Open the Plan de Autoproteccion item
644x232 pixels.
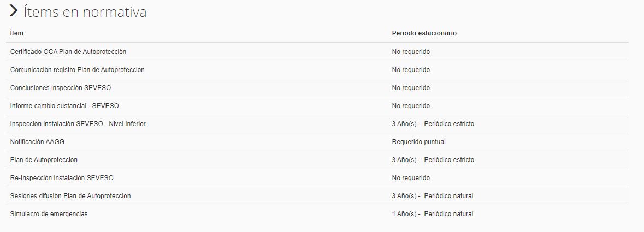click(44, 160)
